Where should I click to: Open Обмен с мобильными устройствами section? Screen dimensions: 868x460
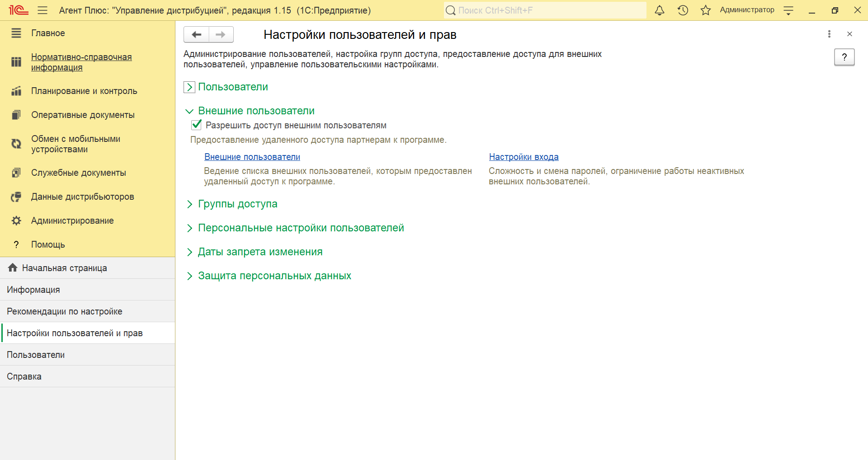coord(87,144)
